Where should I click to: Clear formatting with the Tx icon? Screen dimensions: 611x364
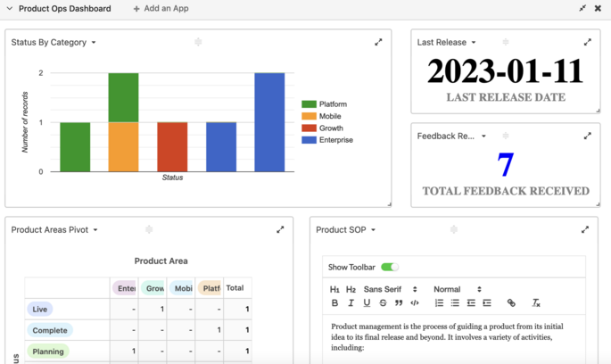tap(536, 303)
